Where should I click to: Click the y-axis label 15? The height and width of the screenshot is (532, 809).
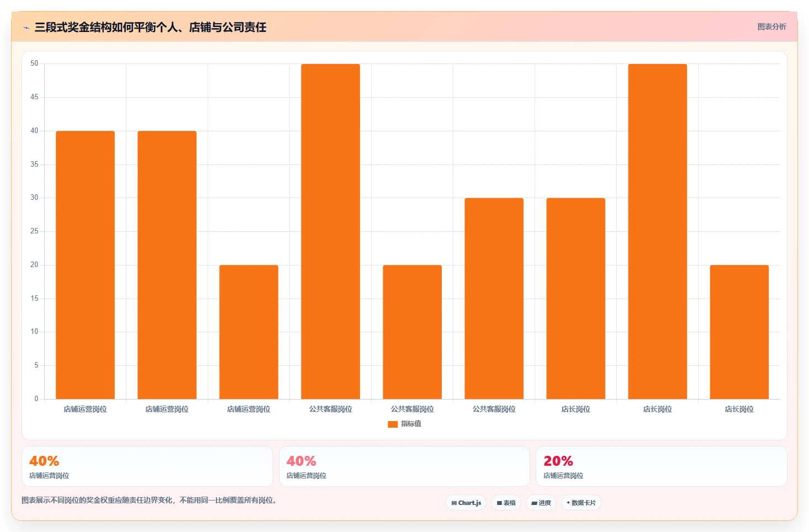34,299
